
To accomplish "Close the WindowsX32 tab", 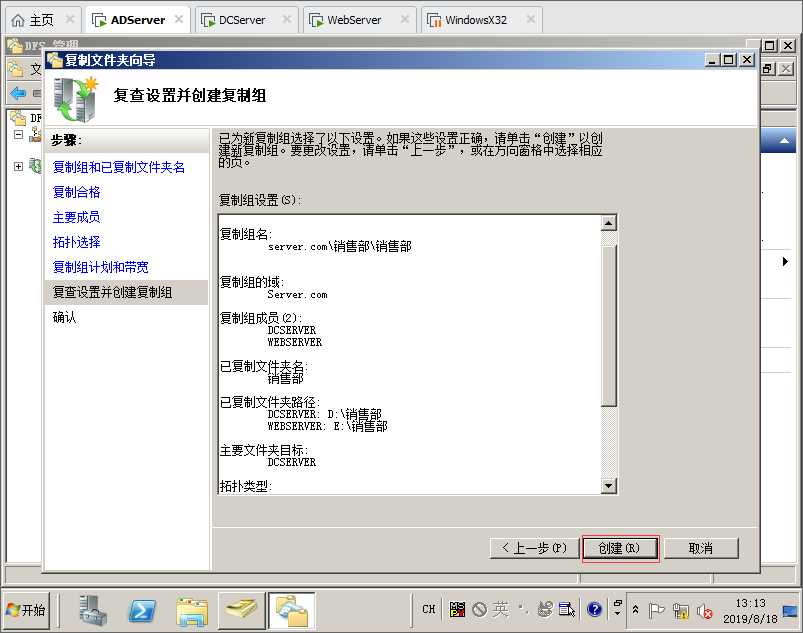I will 531,19.
